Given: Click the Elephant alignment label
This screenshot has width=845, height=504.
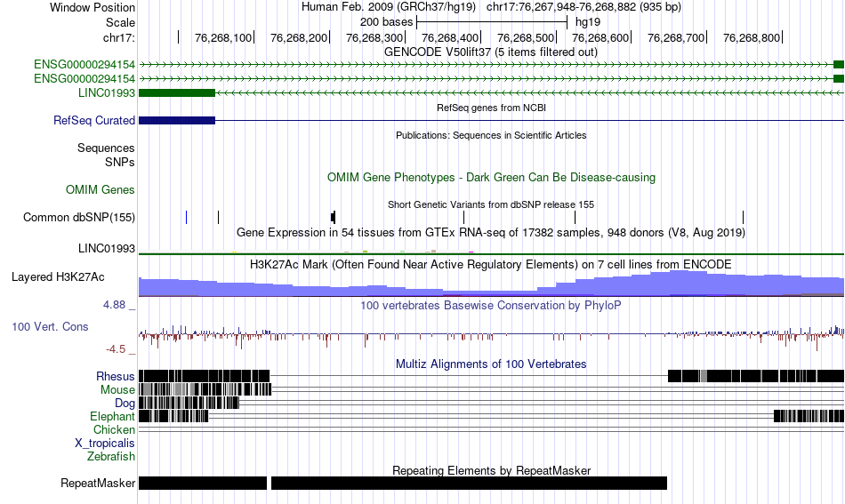Looking at the screenshot, I should 112,416.
